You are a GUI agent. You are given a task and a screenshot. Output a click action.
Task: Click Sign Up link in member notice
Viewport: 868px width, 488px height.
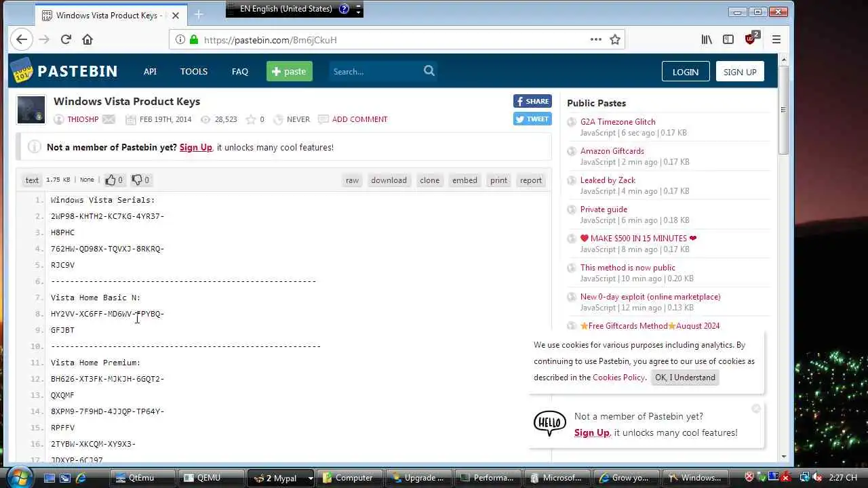tap(196, 147)
